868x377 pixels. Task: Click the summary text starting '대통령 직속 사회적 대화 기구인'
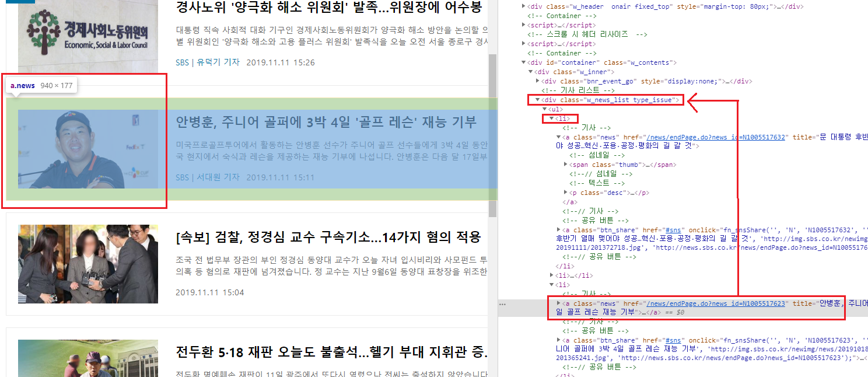point(332,36)
